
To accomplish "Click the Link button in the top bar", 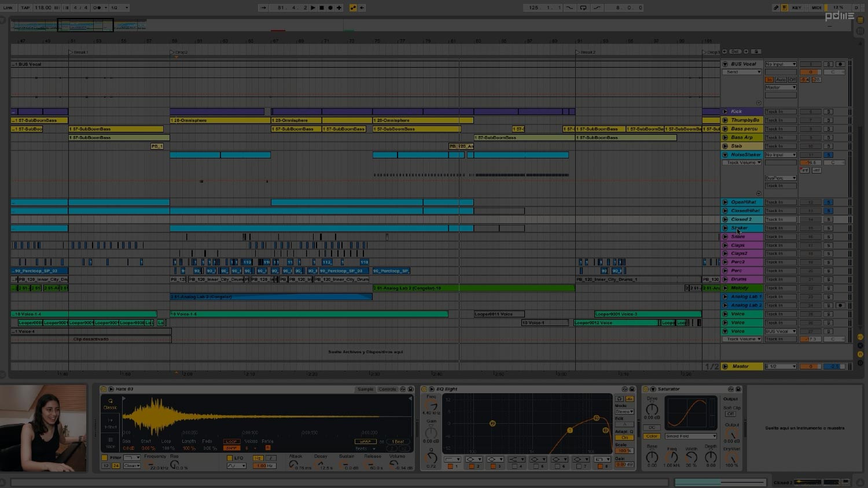I will click(8, 8).
